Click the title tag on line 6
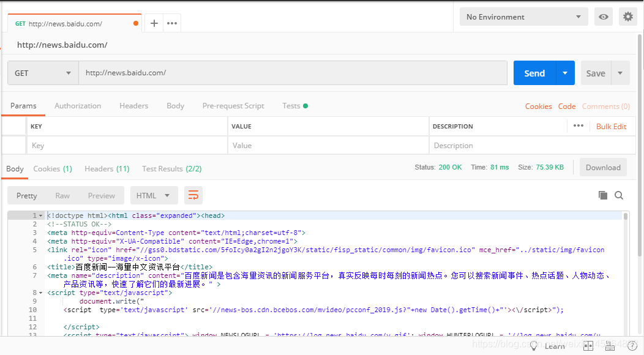Image resolution: width=644 pixels, height=355 pixels. click(x=130, y=267)
